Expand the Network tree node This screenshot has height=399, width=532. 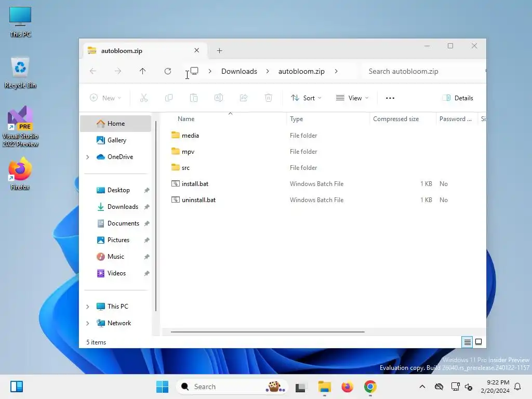pos(88,323)
